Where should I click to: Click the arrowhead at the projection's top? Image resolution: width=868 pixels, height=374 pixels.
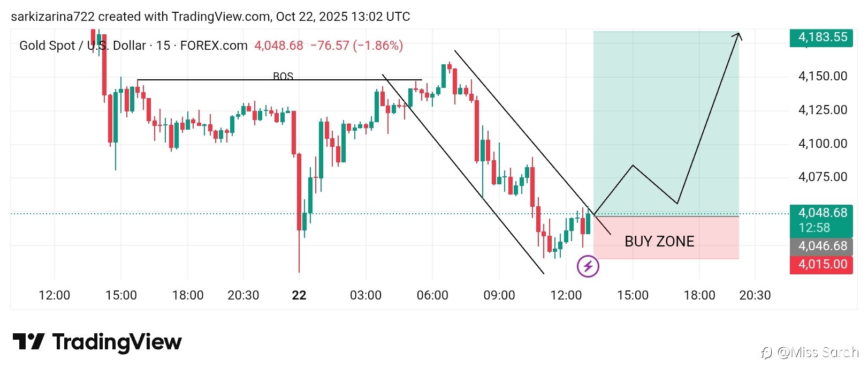click(x=738, y=35)
